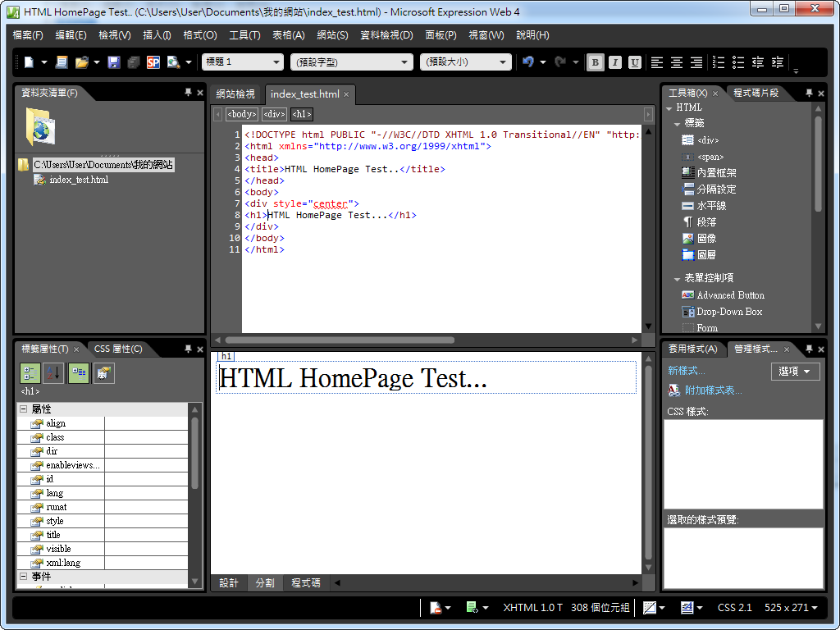Collapse the 標籤 group in toolbox
This screenshot has width=840, height=630.
coord(677,124)
